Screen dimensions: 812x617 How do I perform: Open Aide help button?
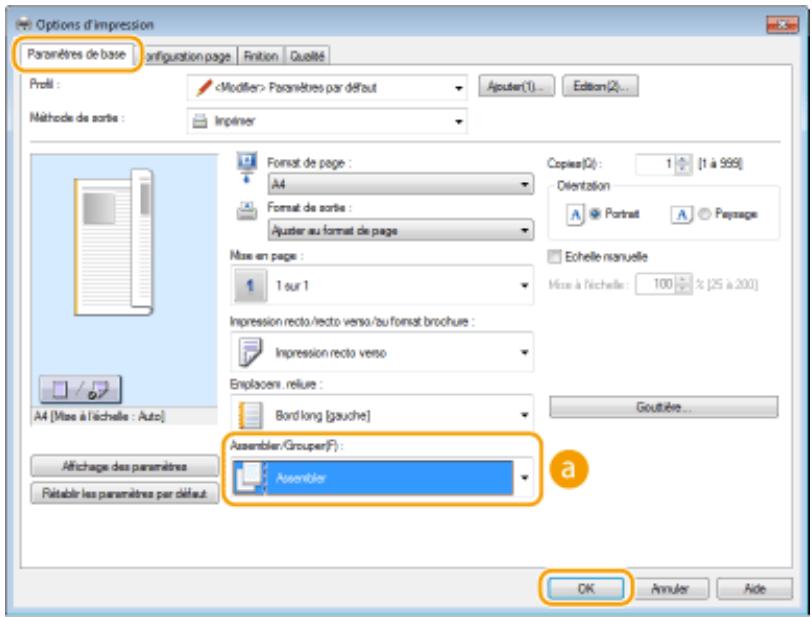(x=755, y=589)
